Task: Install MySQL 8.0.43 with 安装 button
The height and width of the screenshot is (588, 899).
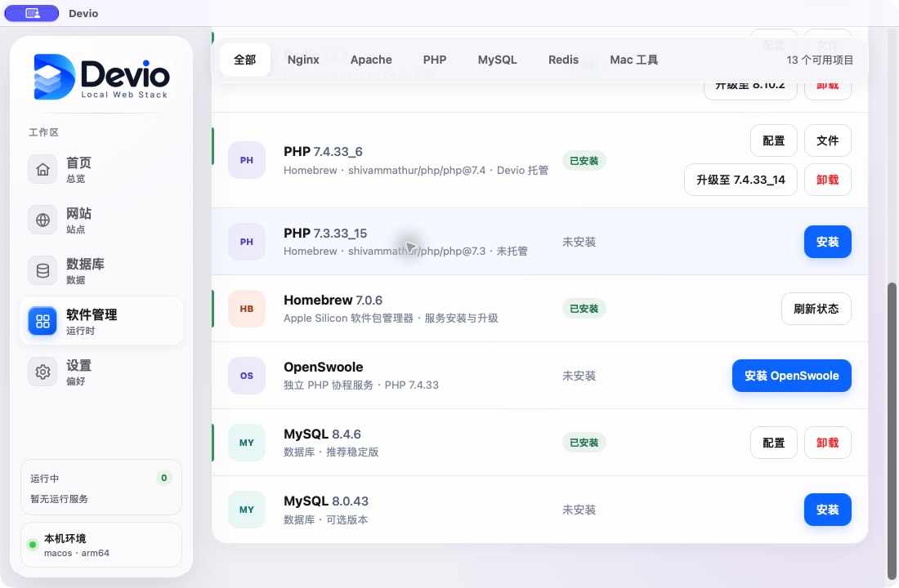Action: (x=827, y=510)
